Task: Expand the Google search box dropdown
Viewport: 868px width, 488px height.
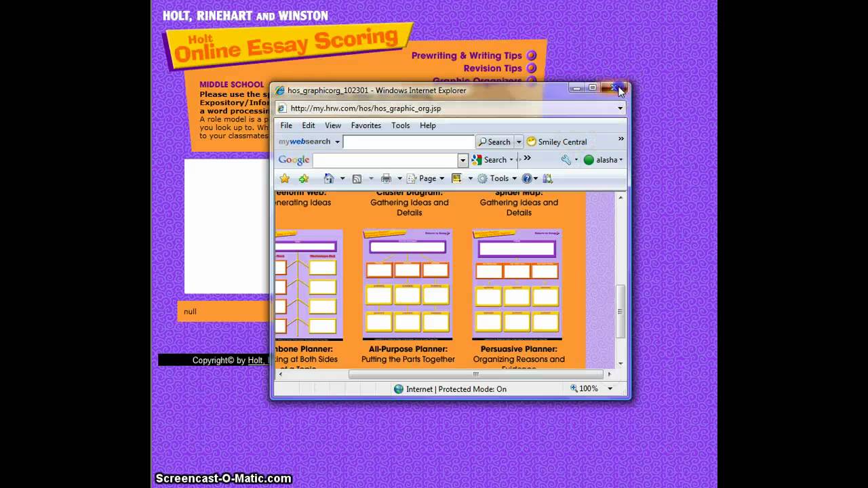Action: point(463,160)
